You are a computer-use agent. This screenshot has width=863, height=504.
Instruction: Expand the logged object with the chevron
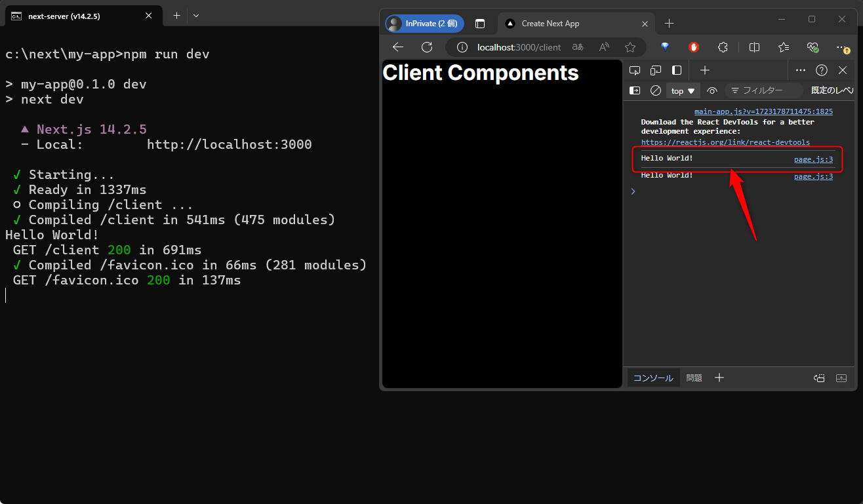pos(632,191)
